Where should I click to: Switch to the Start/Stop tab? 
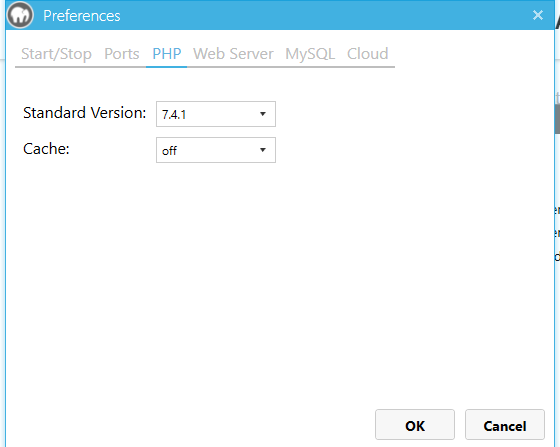(56, 54)
